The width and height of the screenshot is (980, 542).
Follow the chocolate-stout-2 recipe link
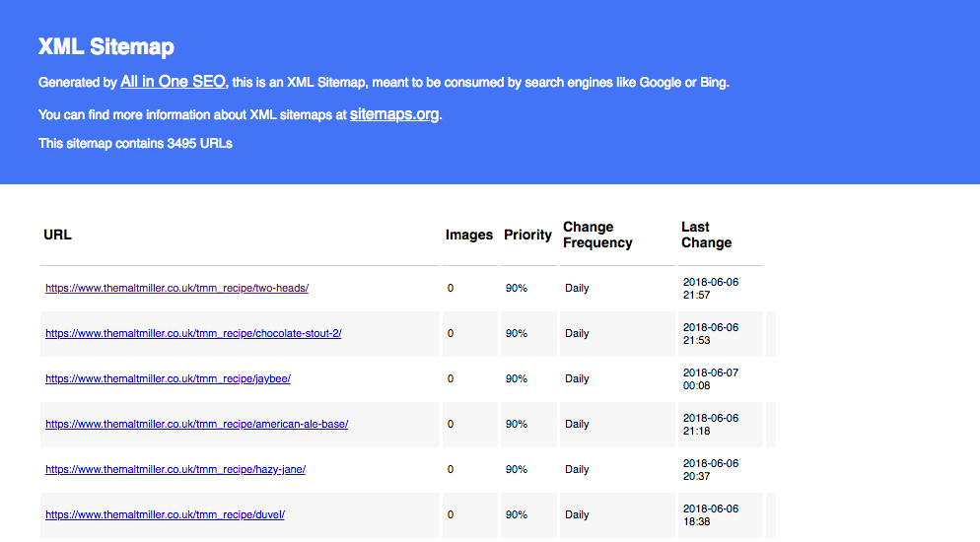pyautogui.click(x=193, y=334)
